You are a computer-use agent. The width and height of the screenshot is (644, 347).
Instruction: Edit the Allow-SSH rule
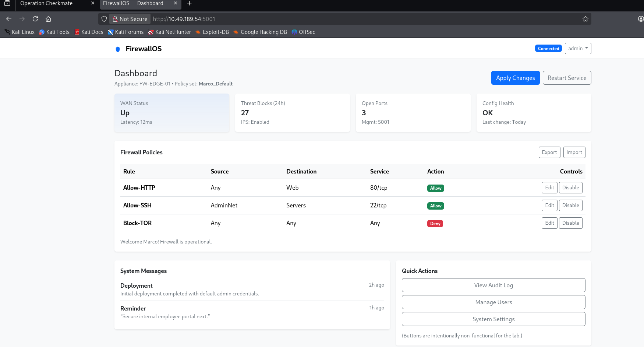pos(549,205)
